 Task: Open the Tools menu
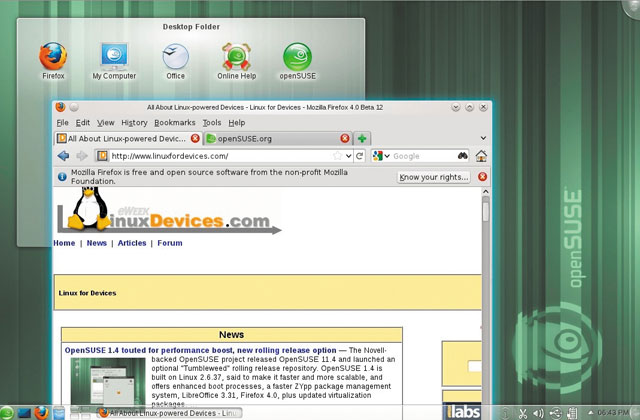pyautogui.click(x=212, y=123)
